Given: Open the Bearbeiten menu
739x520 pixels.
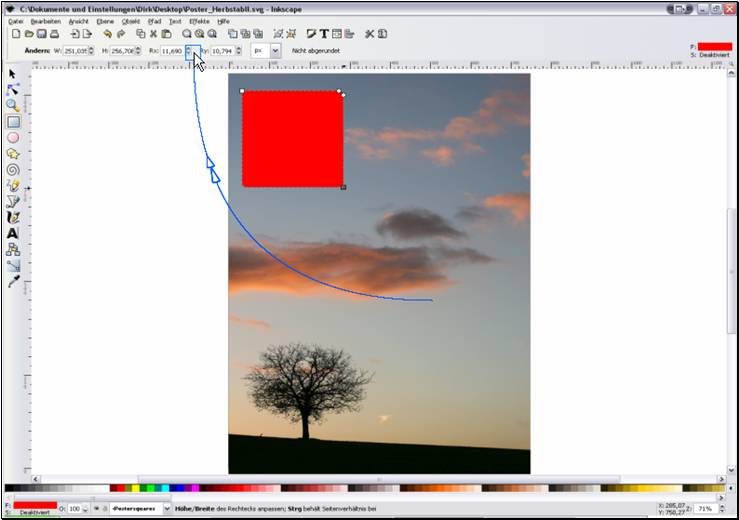Looking at the screenshot, I should (46, 20).
